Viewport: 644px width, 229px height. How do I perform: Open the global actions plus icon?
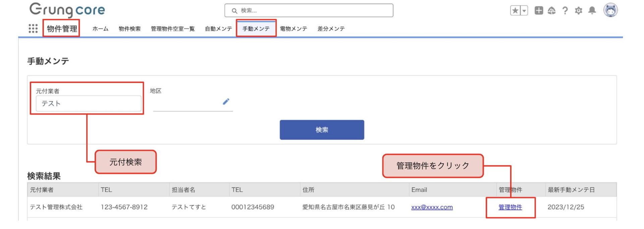[x=539, y=11]
